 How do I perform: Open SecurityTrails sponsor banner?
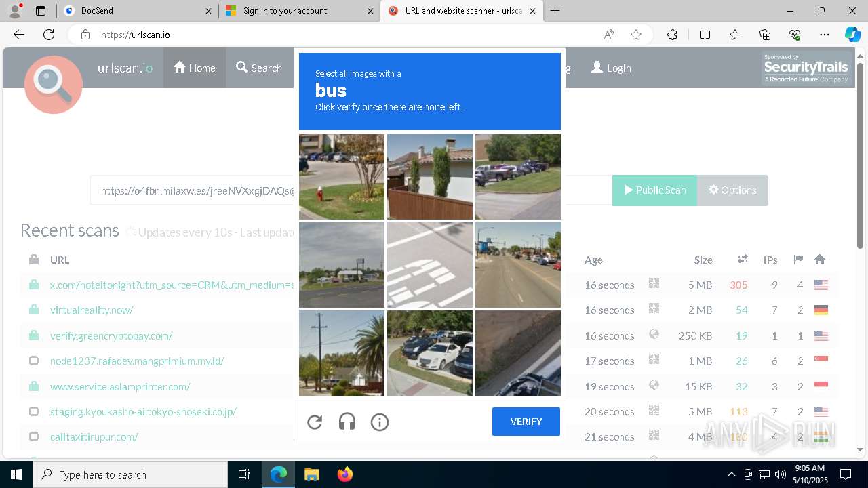click(806, 68)
